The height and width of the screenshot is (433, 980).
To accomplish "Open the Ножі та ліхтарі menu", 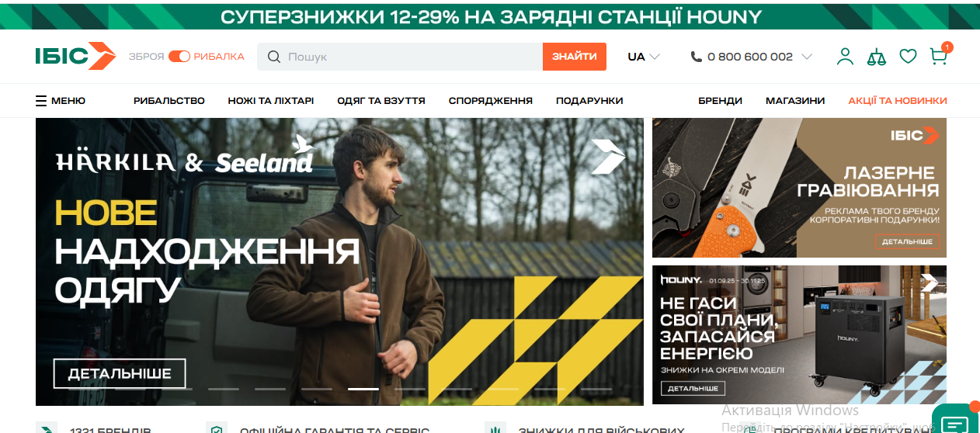I will pyautogui.click(x=271, y=101).
